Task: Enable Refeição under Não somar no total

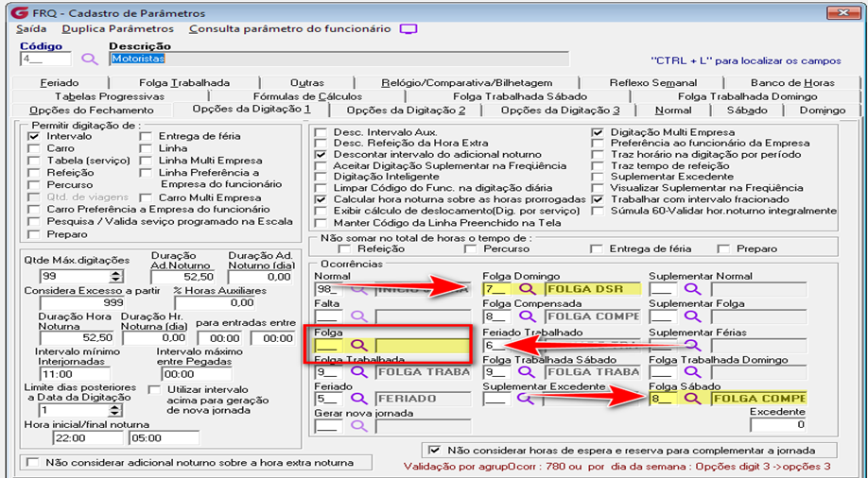Action: (344, 249)
